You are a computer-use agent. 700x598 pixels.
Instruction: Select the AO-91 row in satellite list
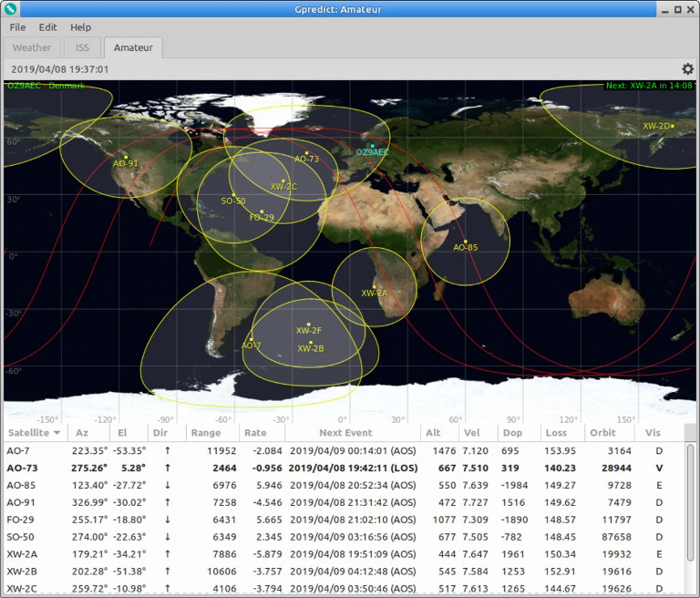[344, 502]
